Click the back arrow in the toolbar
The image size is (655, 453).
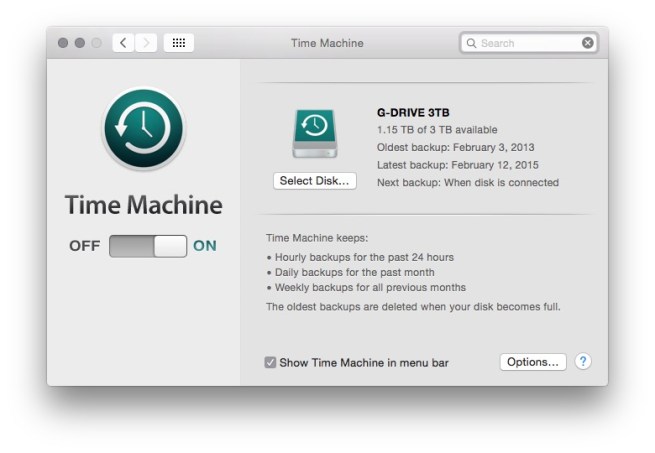(123, 43)
